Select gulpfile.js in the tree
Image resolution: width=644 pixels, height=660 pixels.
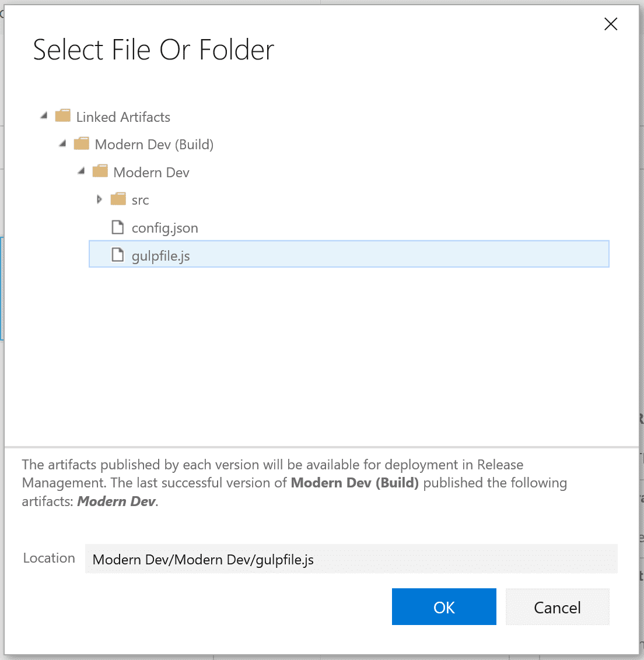[x=349, y=254]
